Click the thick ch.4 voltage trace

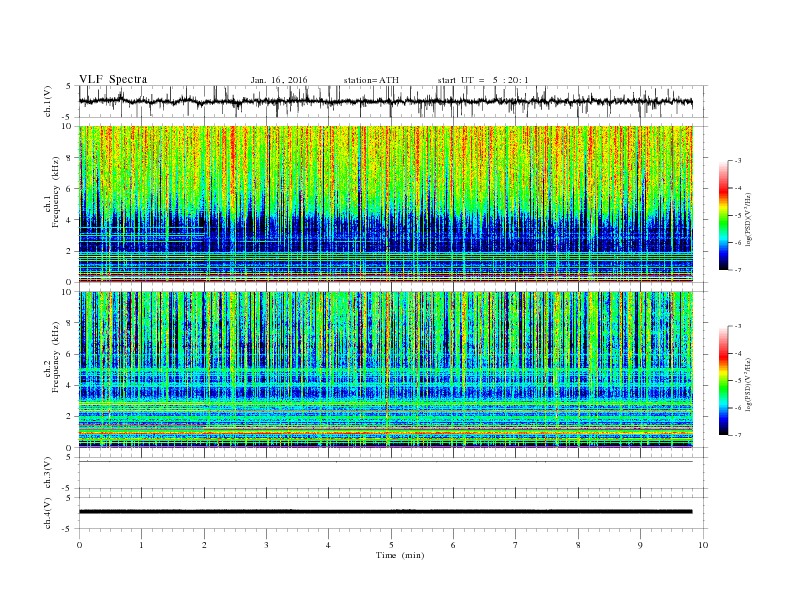coord(385,512)
